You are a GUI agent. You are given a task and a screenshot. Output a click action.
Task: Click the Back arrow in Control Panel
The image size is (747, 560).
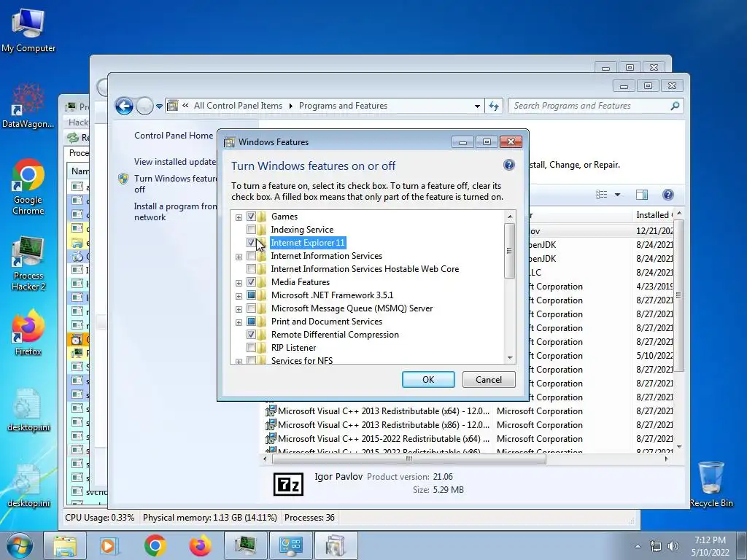coord(124,106)
